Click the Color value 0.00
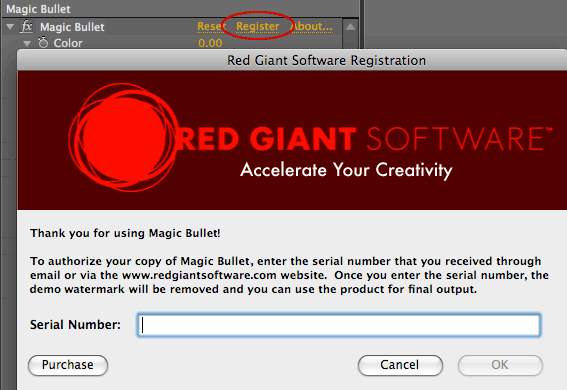Image resolution: width=567 pixels, height=390 pixels. [x=210, y=43]
